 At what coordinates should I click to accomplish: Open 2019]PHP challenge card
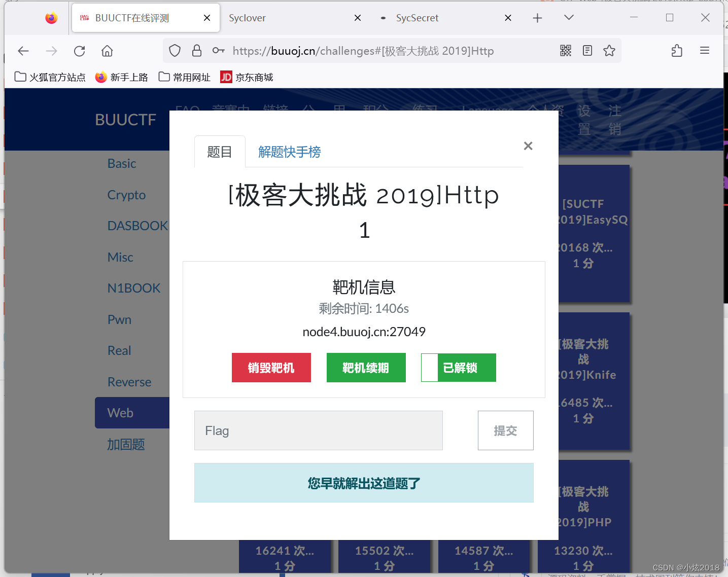pos(594,516)
